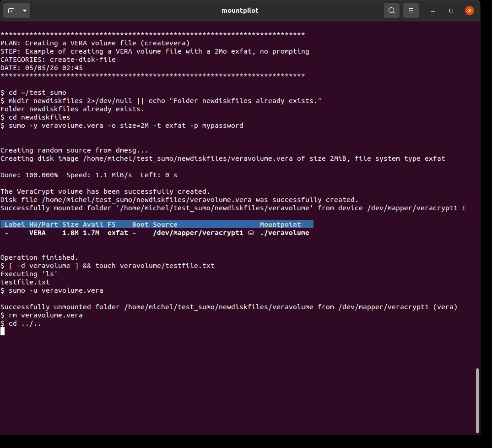This screenshot has height=448, width=492.
Task: Click the STEP: Example of creating line
Action: tap(155, 51)
